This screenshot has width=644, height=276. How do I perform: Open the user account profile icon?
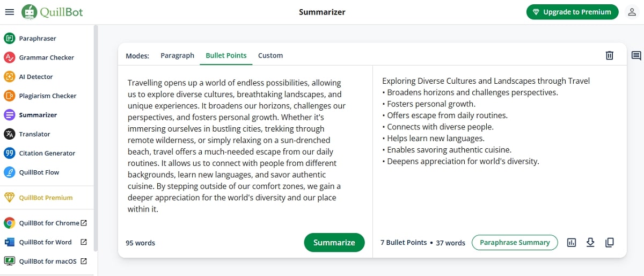pos(632,12)
